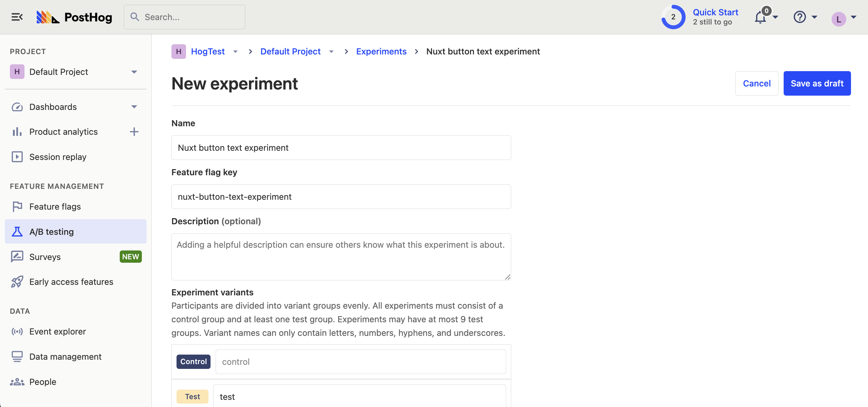The height and width of the screenshot is (407, 868).
Task: Open the Help menu
Action: click(804, 17)
